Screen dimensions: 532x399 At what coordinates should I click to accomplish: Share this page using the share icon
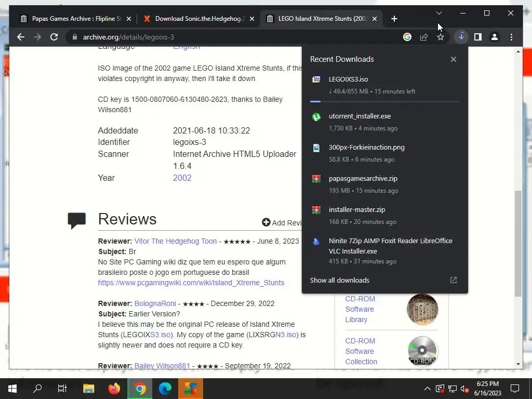(424, 37)
